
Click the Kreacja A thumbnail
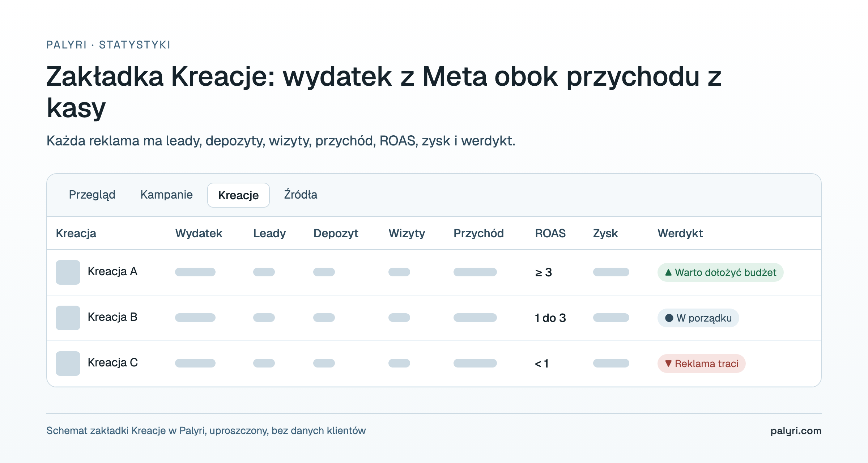(68, 272)
